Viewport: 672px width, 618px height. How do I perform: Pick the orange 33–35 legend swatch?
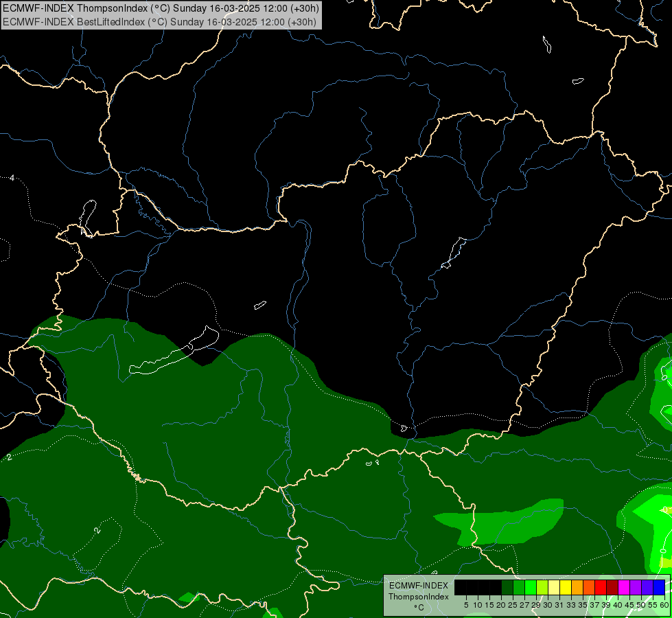pos(577,587)
